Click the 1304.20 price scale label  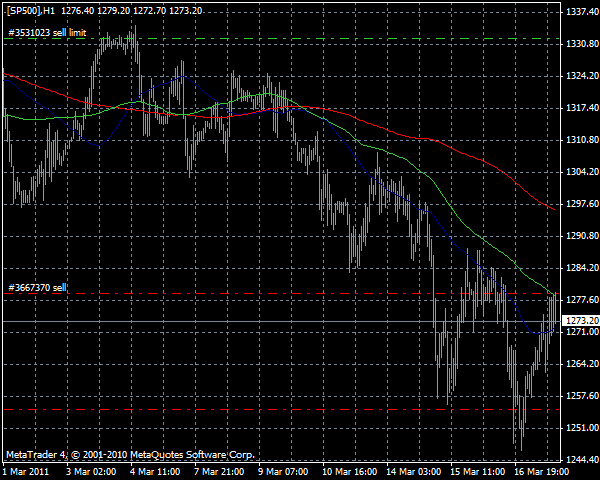[x=582, y=172]
